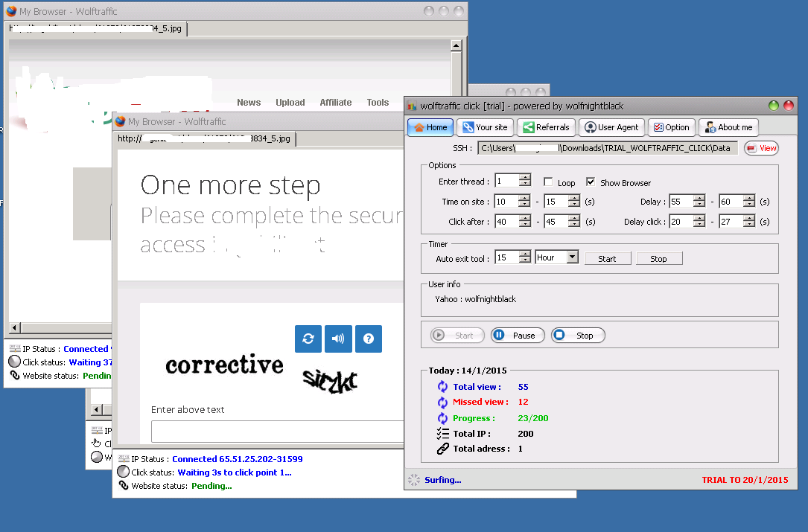Click the front browser Website status icon
Viewport: 808px width, 532px height.
[124, 485]
